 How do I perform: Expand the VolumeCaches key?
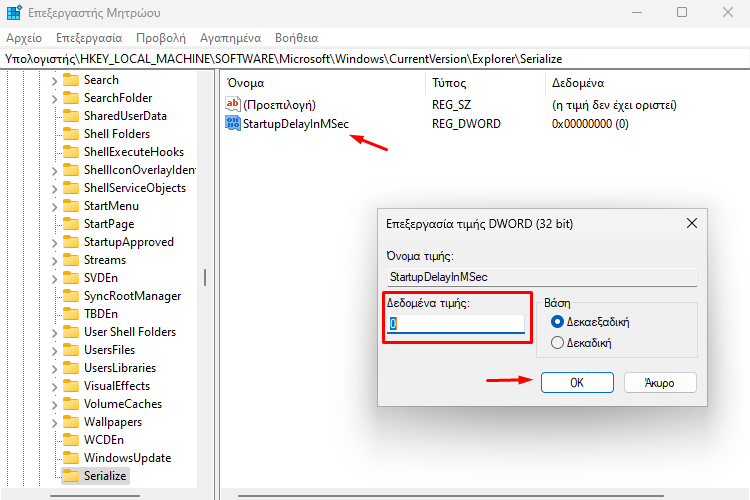click(x=55, y=405)
